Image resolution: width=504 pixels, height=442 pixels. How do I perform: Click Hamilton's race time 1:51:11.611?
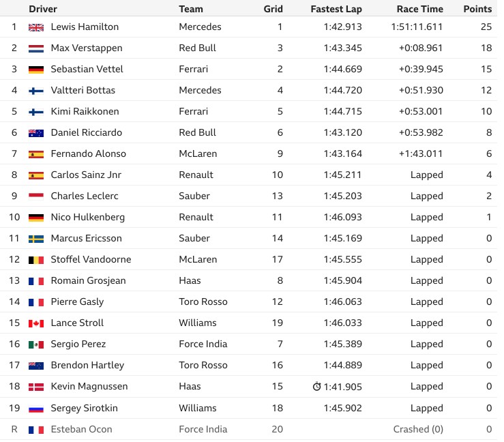click(x=417, y=27)
